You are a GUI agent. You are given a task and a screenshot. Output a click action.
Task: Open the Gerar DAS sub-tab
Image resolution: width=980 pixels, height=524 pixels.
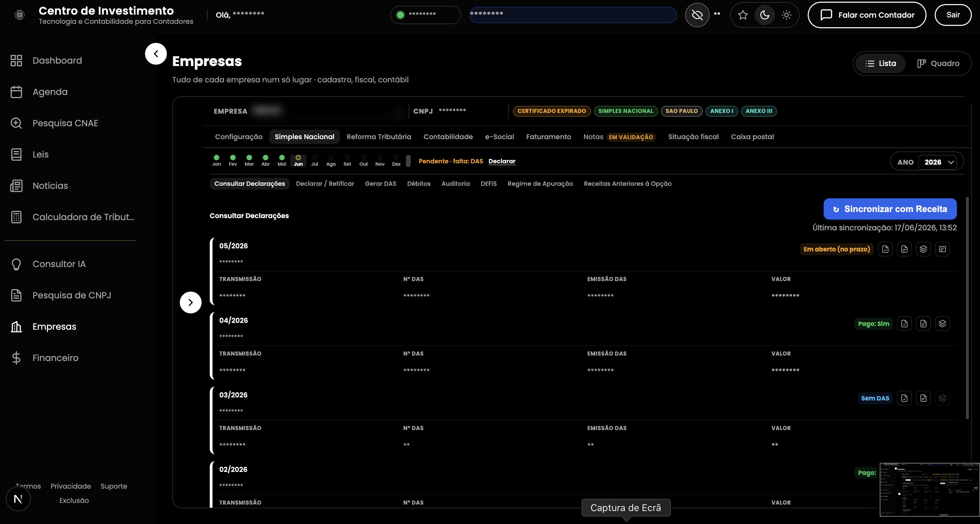(x=380, y=184)
